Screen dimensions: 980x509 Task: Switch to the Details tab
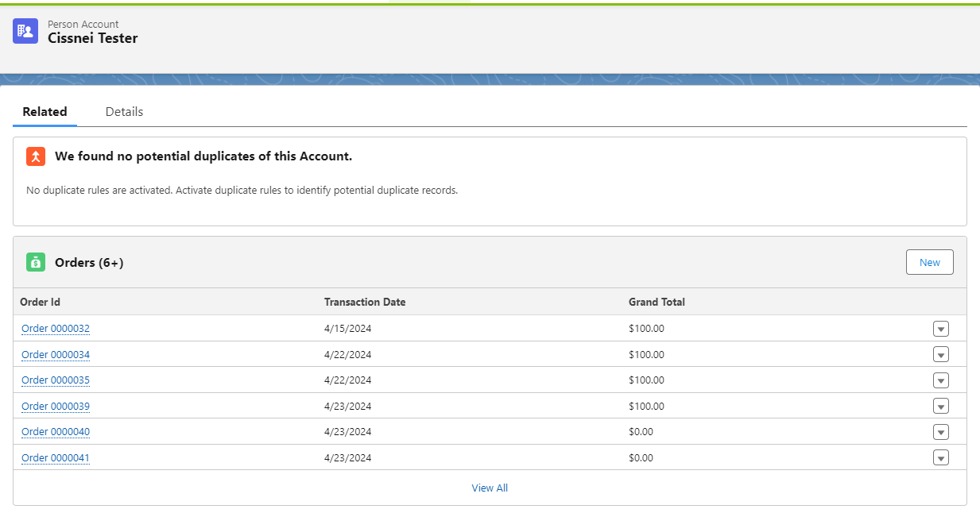[x=124, y=112]
